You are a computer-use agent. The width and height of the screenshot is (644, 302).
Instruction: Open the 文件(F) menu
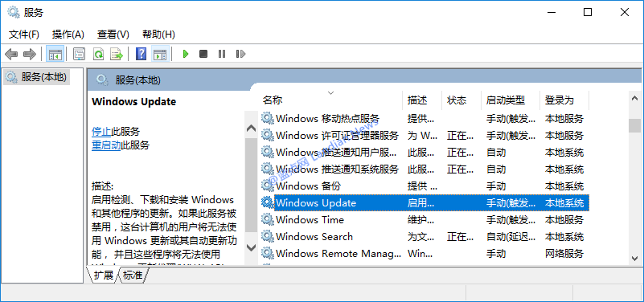24,35
